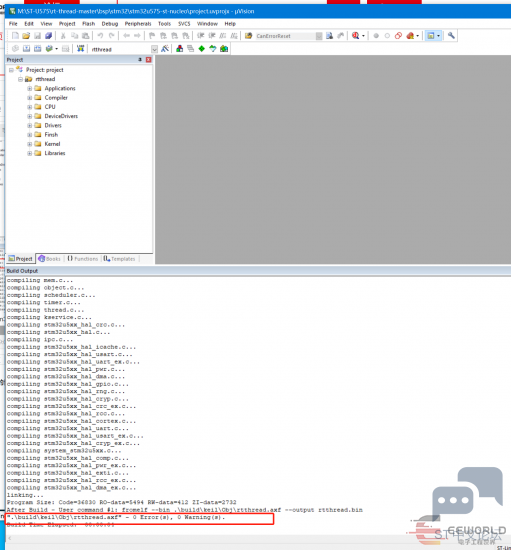Open the Batch Build dropdown arrow
511x550 pixels.
coord(56,49)
